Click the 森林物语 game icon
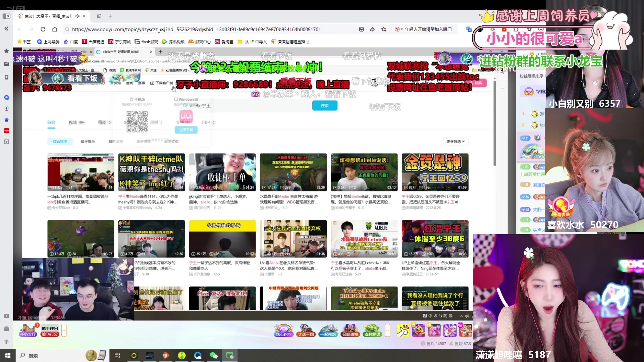The image size is (644, 362). click(x=372, y=330)
